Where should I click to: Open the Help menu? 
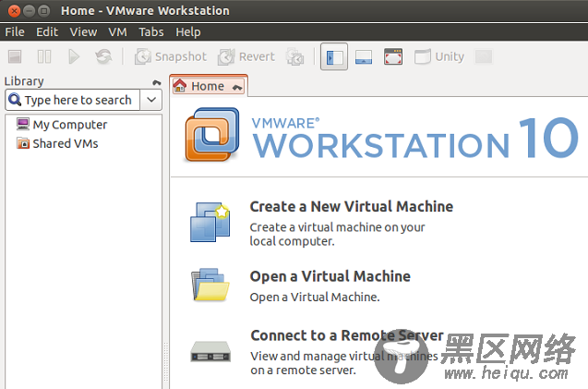pos(188,32)
